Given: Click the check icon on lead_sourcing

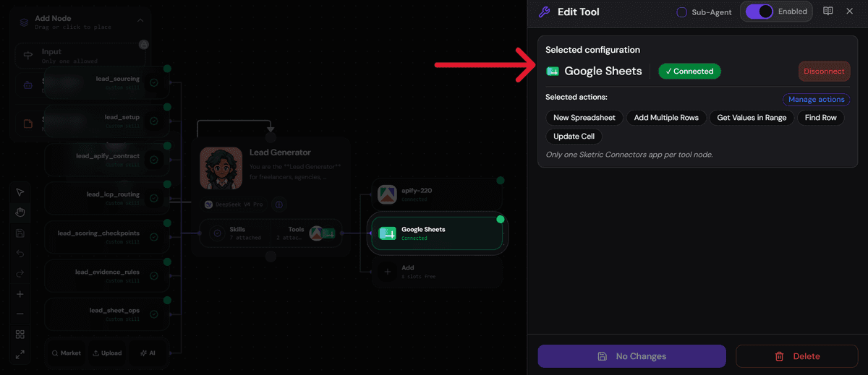Looking at the screenshot, I should coord(154,82).
